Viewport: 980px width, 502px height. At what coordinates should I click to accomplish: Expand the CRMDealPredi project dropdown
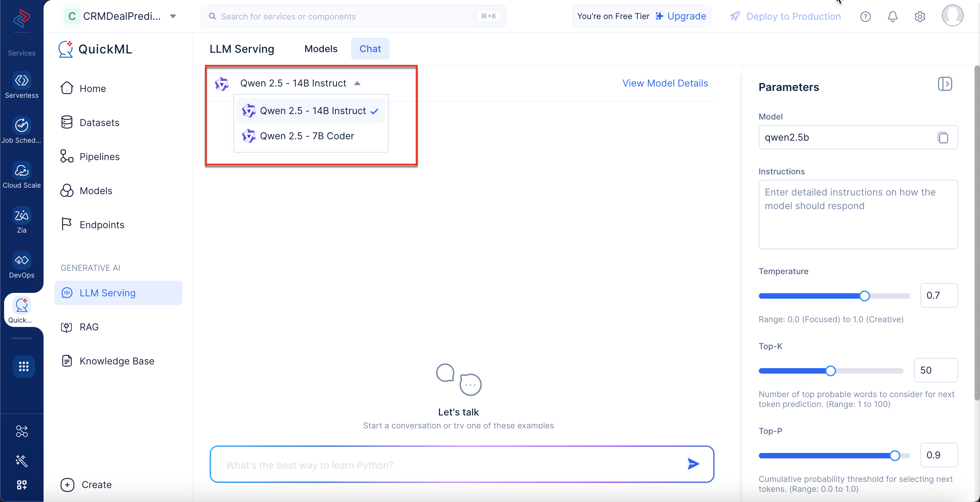173,16
